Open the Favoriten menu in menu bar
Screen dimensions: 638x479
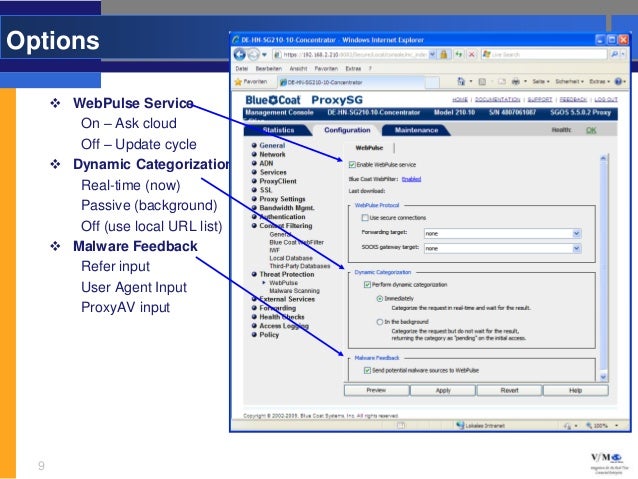(326, 68)
